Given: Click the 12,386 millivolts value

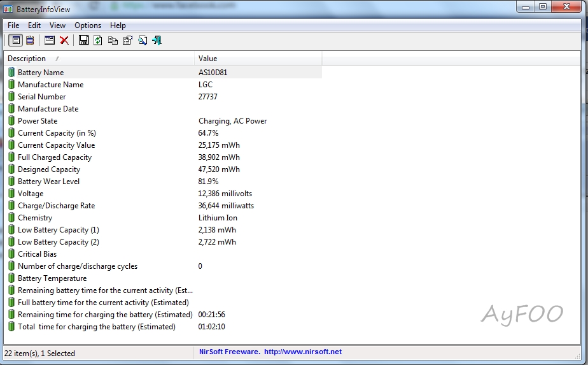Looking at the screenshot, I should [x=225, y=194].
